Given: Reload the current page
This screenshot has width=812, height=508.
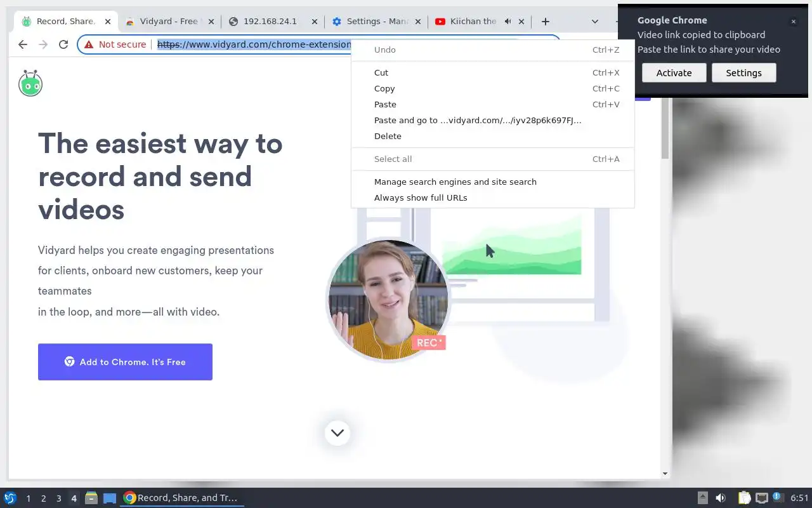Looking at the screenshot, I should pyautogui.click(x=63, y=44).
